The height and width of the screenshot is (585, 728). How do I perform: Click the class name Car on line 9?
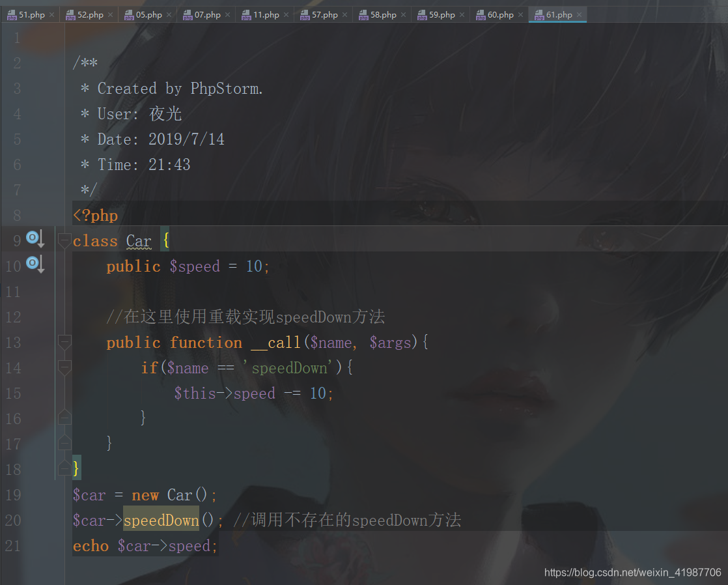click(139, 241)
